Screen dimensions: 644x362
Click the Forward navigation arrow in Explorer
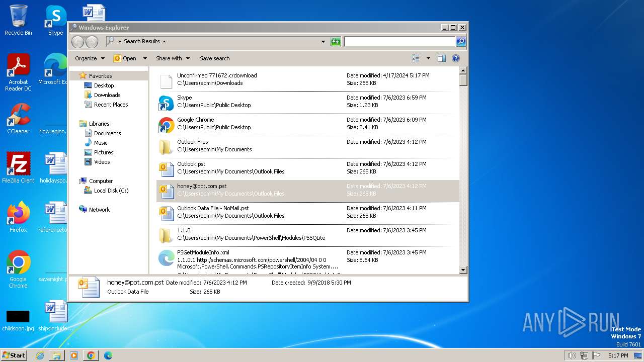tap(92, 42)
